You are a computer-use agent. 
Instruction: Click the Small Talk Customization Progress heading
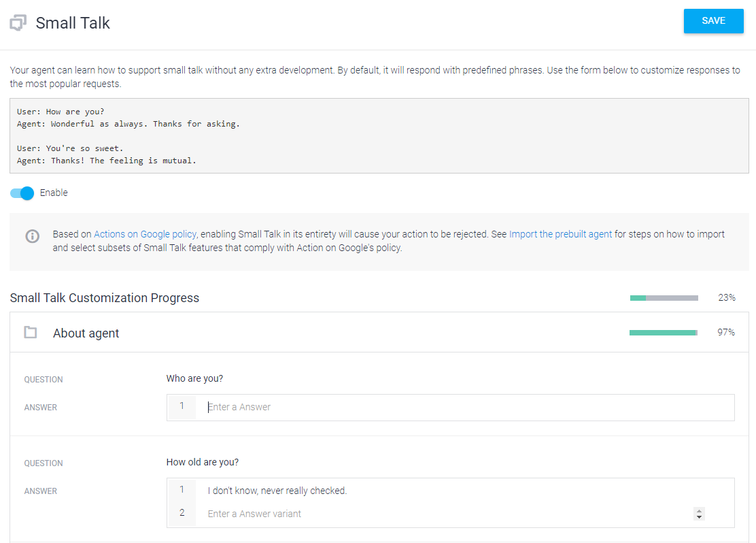pyautogui.click(x=104, y=298)
